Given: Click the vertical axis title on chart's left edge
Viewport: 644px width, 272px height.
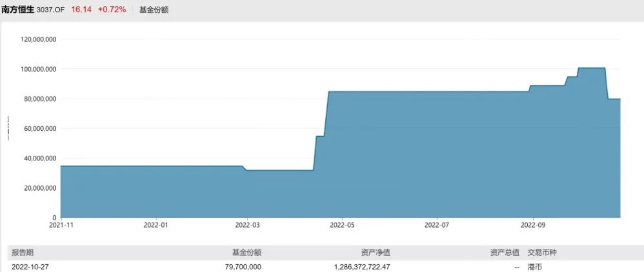Looking at the screenshot, I should point(8,128).
